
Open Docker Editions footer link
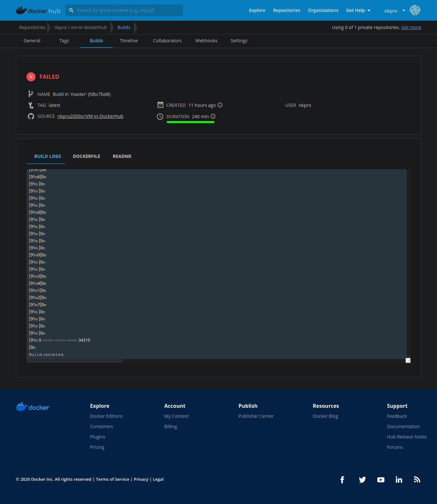[x=107, y=416]
